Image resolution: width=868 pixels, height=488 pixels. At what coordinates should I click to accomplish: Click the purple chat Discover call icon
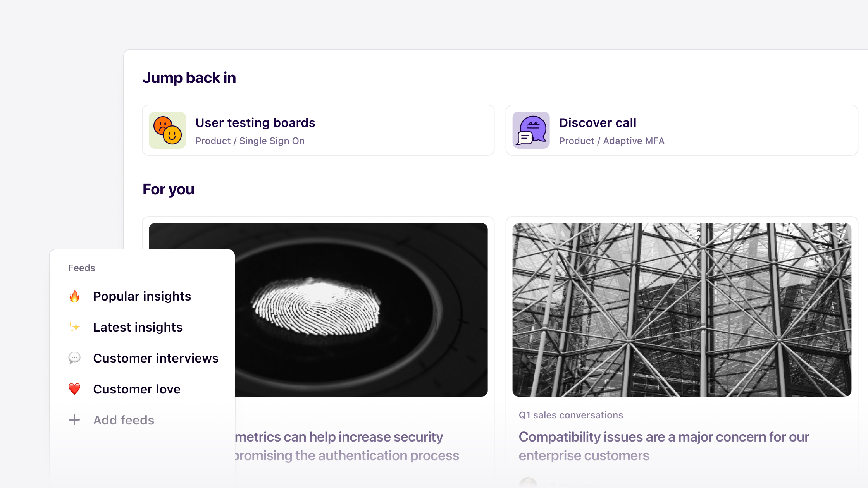coord(531,130)
